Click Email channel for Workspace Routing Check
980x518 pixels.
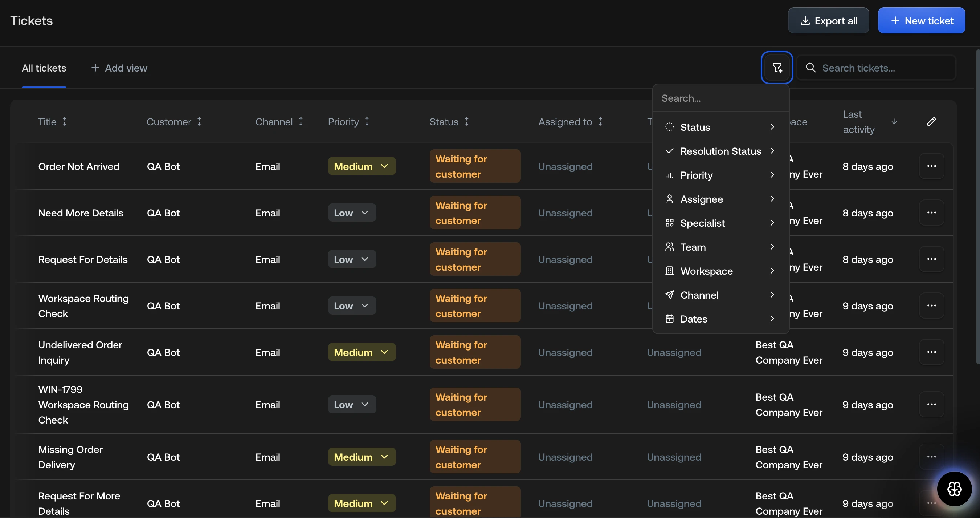coord(268,306)
